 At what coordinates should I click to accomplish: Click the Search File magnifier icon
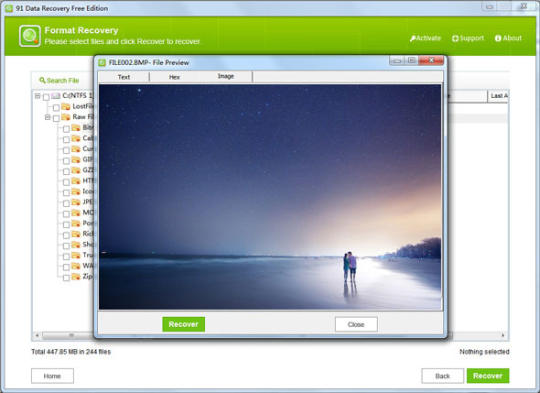pos(42,80)
